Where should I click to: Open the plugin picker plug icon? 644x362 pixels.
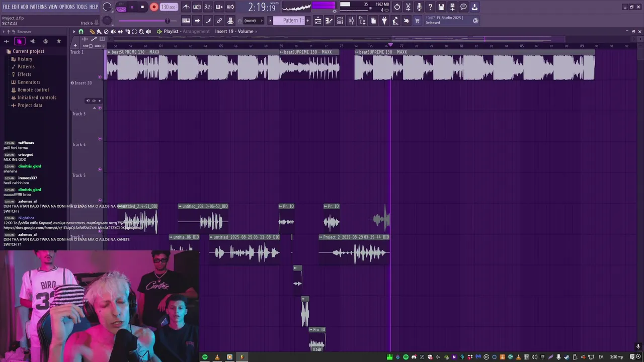[384, 21]
